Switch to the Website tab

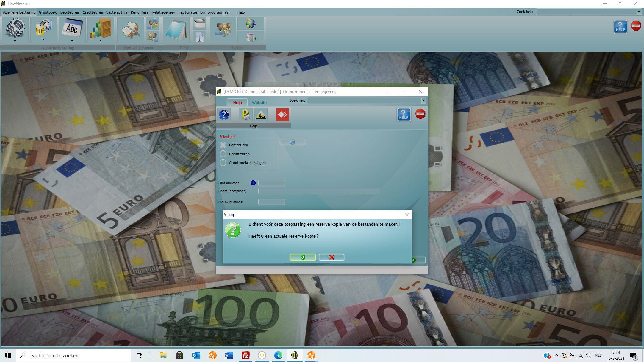pos(259,103)
